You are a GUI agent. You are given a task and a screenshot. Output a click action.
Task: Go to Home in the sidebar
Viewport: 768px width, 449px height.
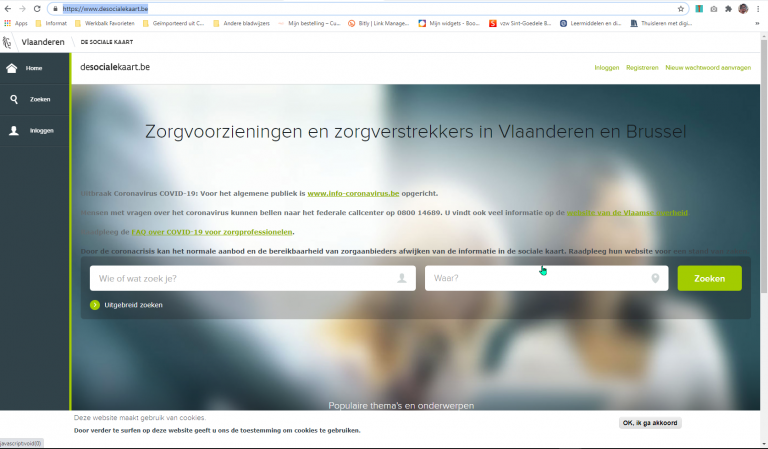click(x=34, y=68)
